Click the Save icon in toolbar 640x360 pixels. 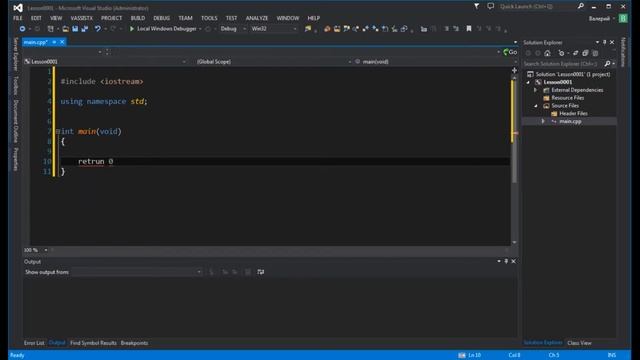[x=75, y=29]
